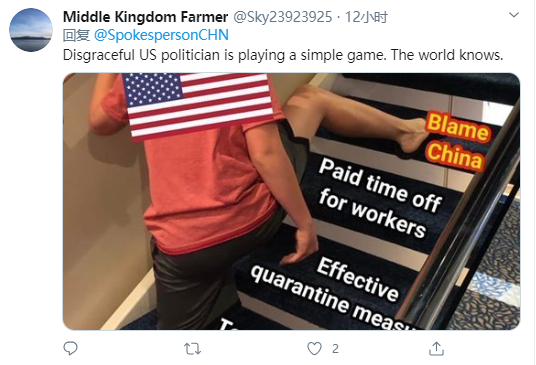Click the 回复 reply-to label
The height and width of the screenshot is (365, 536).
click(76, 35)
